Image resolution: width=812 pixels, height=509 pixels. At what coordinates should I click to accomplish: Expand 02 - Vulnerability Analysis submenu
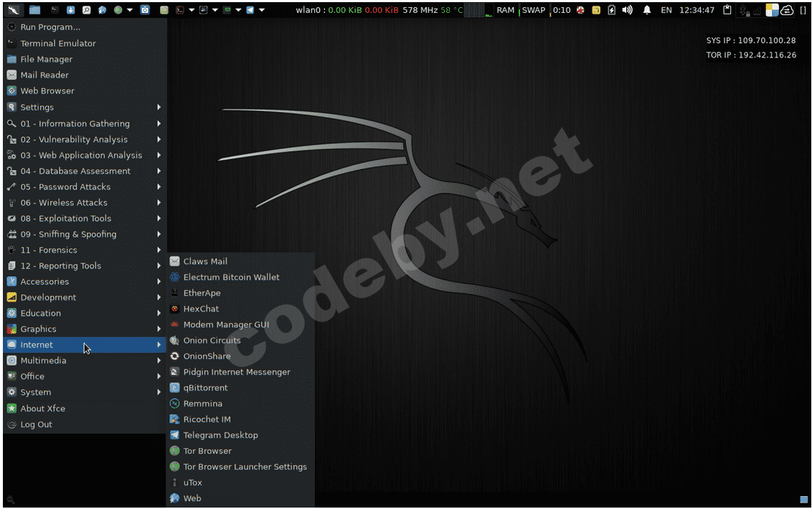pyautogui.click(x=85, y=139)
